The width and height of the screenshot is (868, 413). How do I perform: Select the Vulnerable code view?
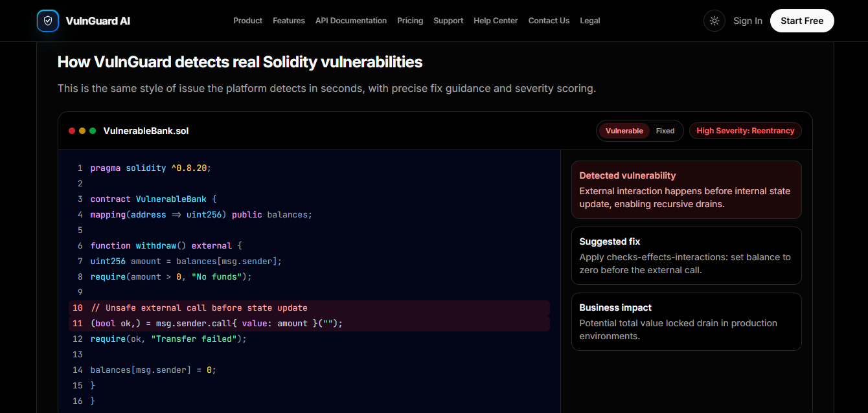point(623,130)
